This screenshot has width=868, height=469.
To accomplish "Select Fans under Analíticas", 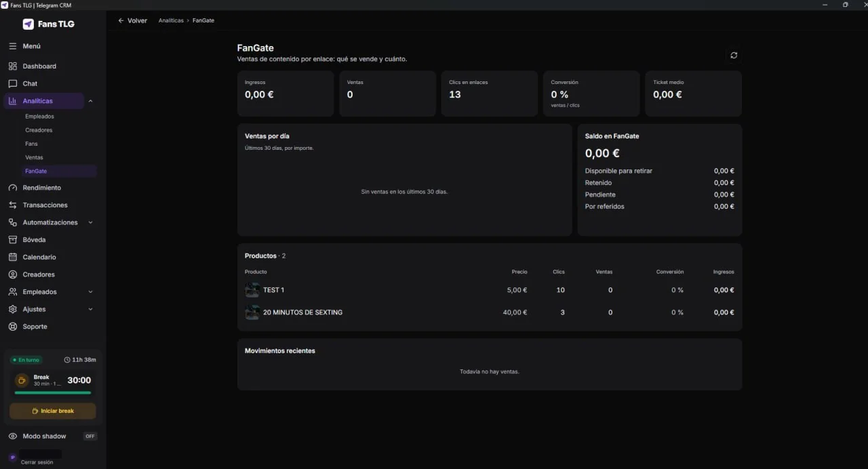I will pyautogui.click(x=31, y=144).
